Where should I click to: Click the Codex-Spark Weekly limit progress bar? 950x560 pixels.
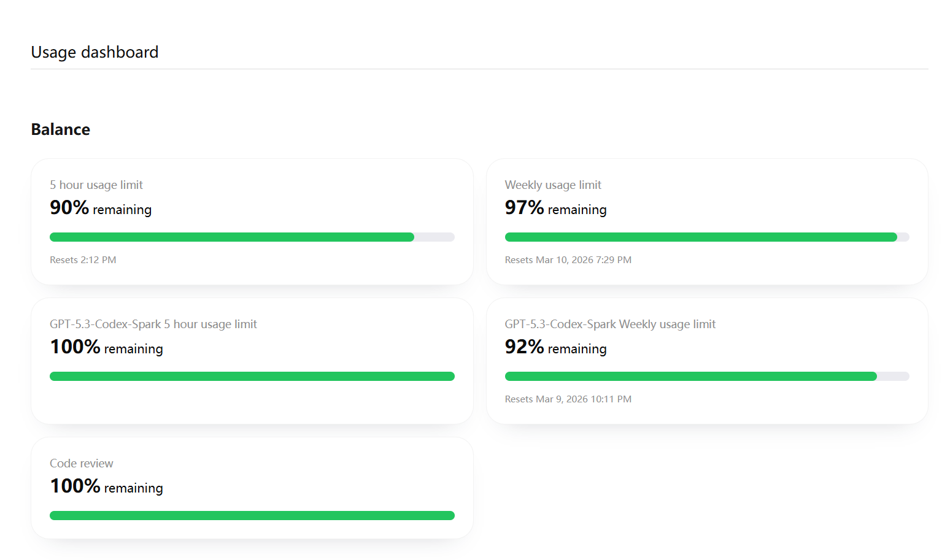[x=706, y=377]
